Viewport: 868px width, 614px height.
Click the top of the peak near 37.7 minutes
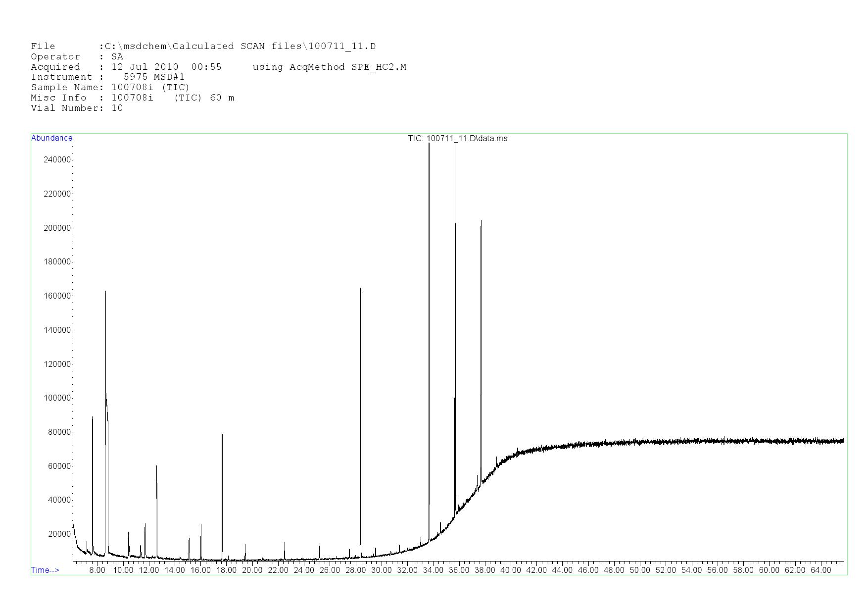[x=481, y=221]
